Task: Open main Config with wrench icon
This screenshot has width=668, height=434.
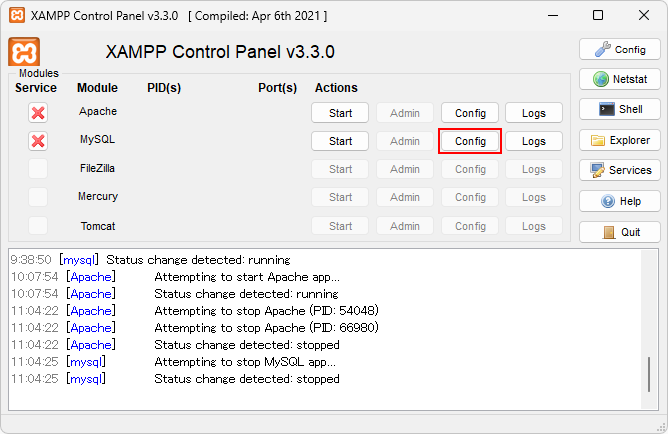Action: pyautogui.click(x=620, y=49)
